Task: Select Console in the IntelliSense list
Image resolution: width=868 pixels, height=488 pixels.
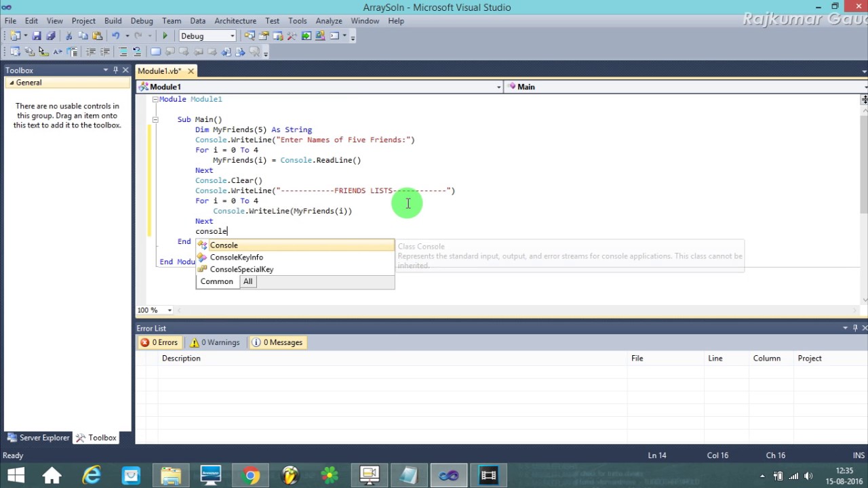Action: click(295, 245)
